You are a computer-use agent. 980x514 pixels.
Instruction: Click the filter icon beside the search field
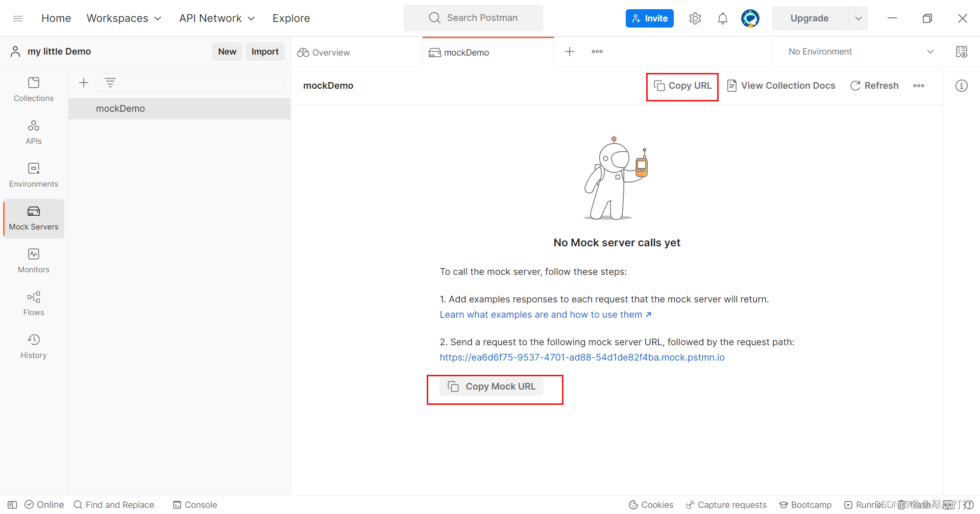[110, 82]
